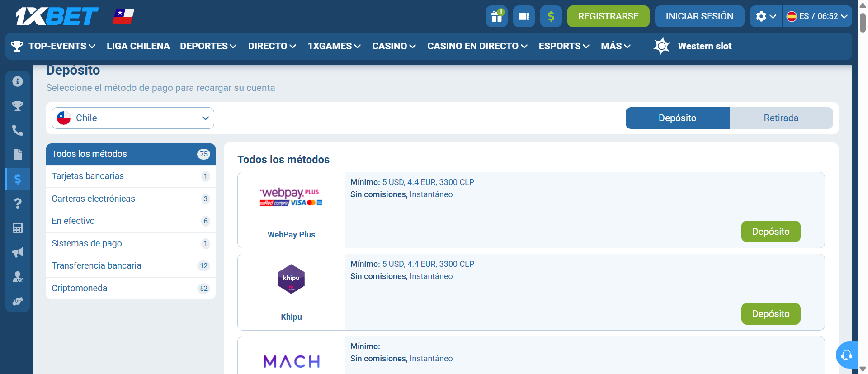Click the INICIAR SESIÓN button
868x374 pixels.
click(x=699, y=16)
